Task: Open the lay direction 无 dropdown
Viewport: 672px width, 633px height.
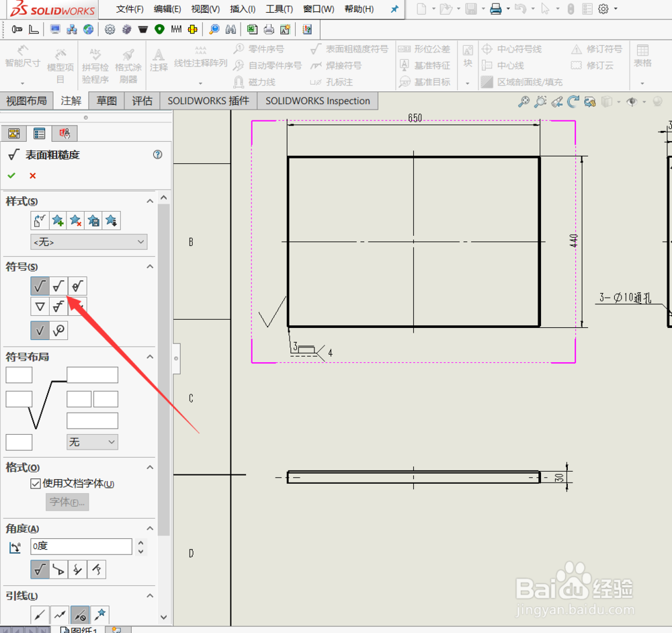Action: coord(92,442)
